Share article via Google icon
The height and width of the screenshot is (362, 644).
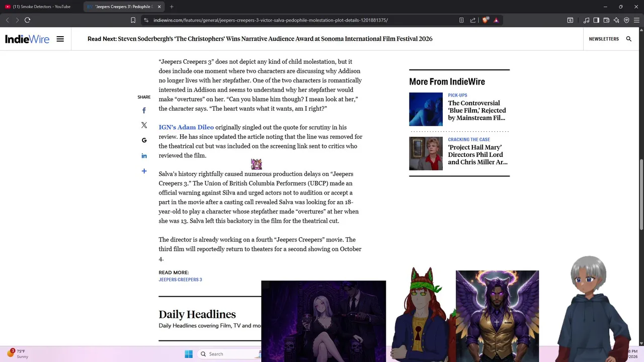144,140
